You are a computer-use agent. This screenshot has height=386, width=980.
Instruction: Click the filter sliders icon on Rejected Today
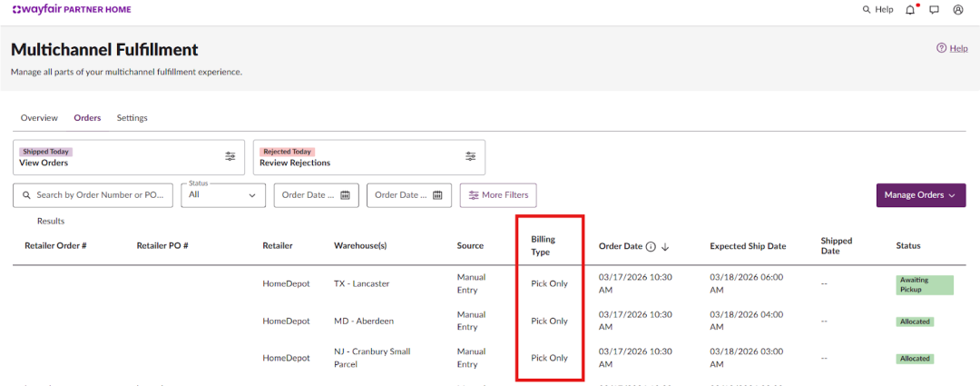coord(470,156)
